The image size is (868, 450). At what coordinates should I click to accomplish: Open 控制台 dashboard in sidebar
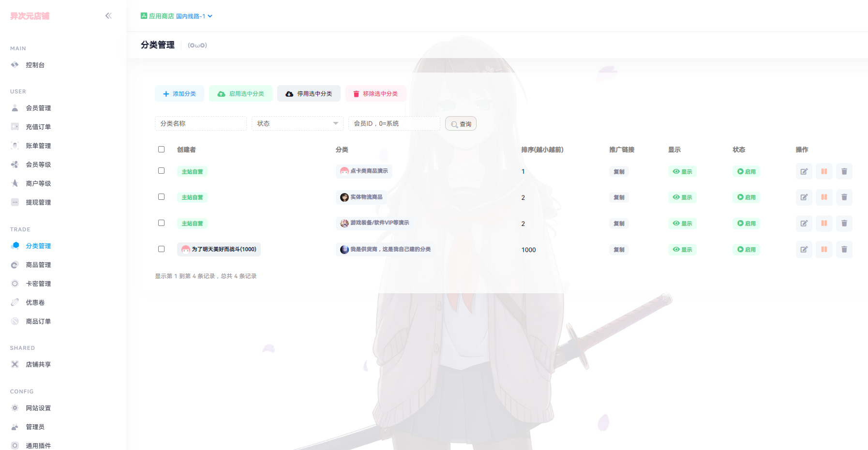[x=35, y=65]
